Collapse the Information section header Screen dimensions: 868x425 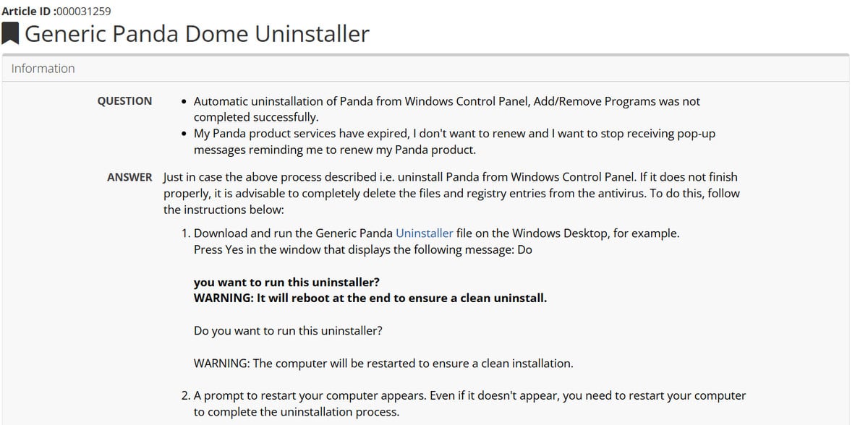tap(425, 69)
